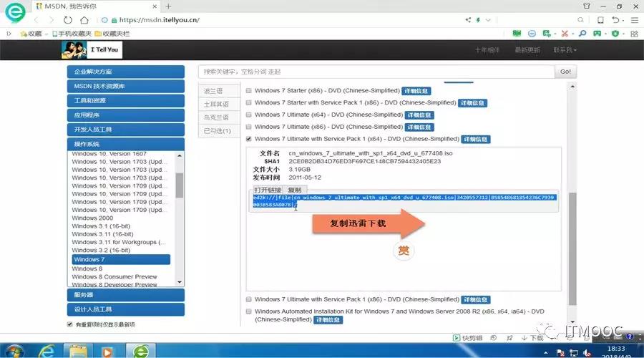This screenshot has width=644, height=358.
Task: Click the skin/shirt icon in title bar
Action: [587, 6]
